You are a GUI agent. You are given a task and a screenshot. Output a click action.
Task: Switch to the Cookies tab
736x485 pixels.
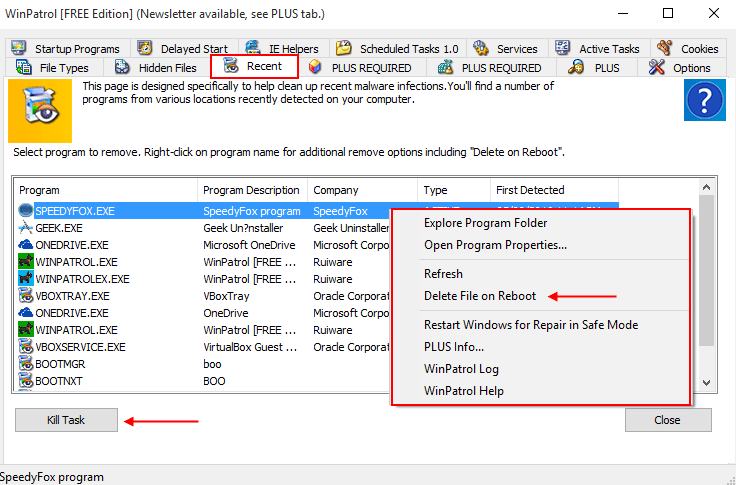(x=688, y=49)
